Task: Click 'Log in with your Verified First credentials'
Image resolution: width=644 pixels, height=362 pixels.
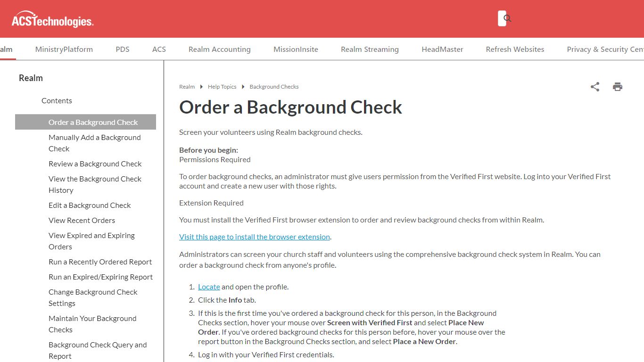Action: point(266,354)
